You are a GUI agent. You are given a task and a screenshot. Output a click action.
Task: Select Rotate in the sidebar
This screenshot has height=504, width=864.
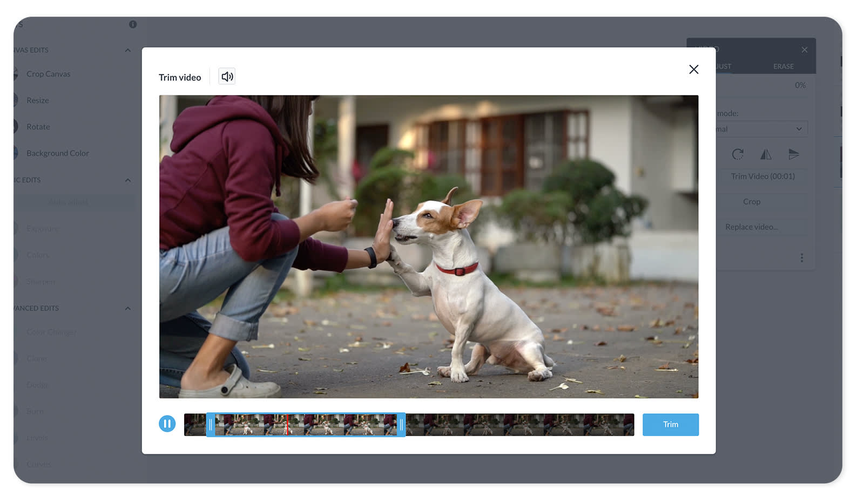coord(38,127)
